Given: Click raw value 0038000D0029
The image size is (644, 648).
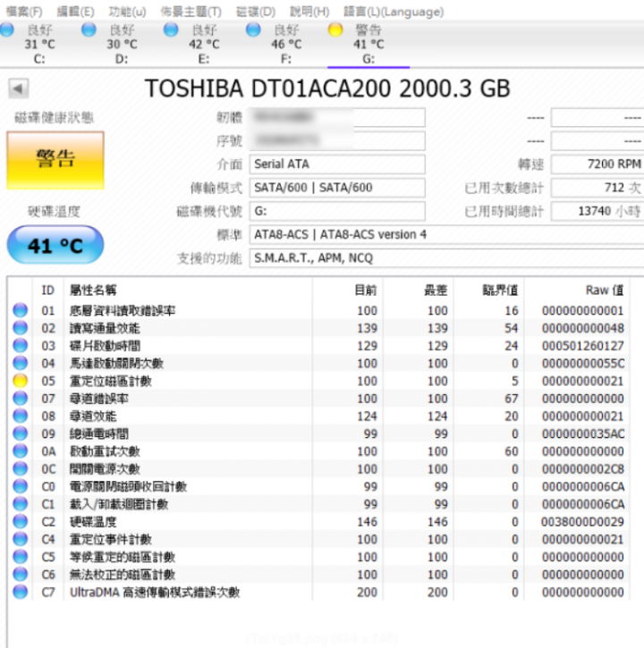Looking at the screenshot, I should pos(582,522).
